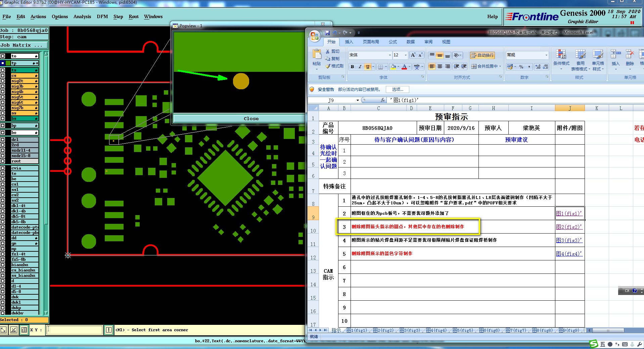Expand the Merge and Center (合并后居中) dropdown

pyautogui.click(x=500, y=66)
